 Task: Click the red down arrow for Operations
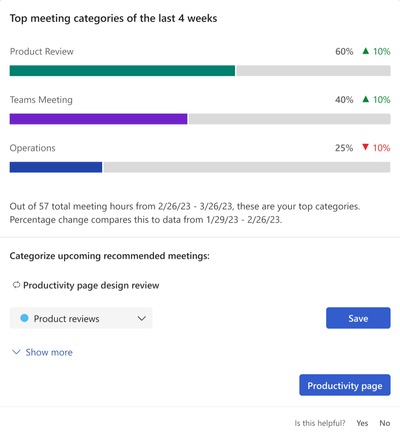366,147
